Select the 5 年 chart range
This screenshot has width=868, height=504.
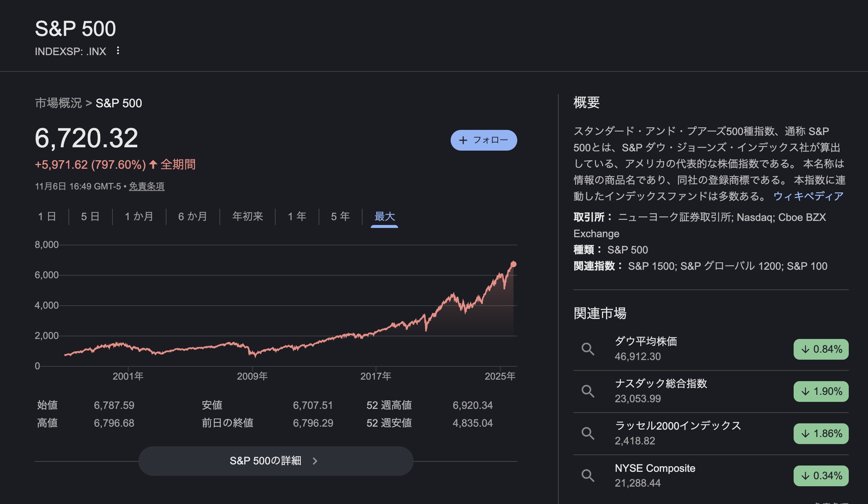pos(340,216)
